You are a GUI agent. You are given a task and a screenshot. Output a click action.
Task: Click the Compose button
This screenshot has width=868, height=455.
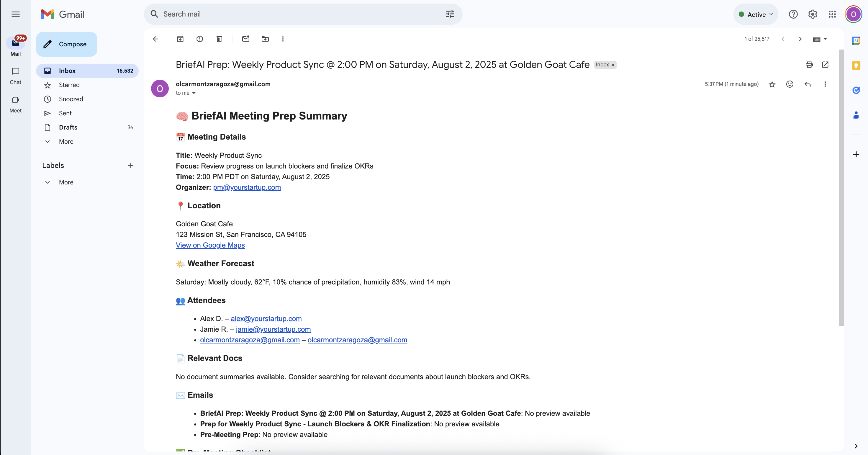(x=67, y=44)
